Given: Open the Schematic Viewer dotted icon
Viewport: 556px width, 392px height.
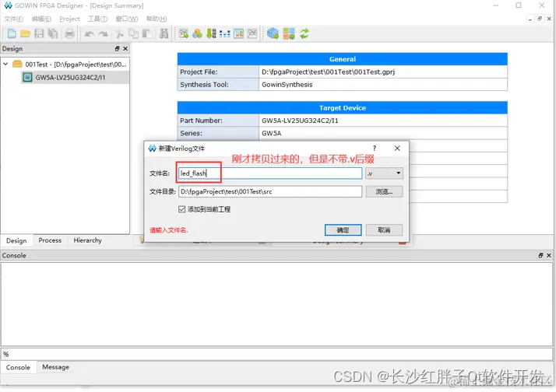Looking at the screenshot, I should (x=224, y=33).
